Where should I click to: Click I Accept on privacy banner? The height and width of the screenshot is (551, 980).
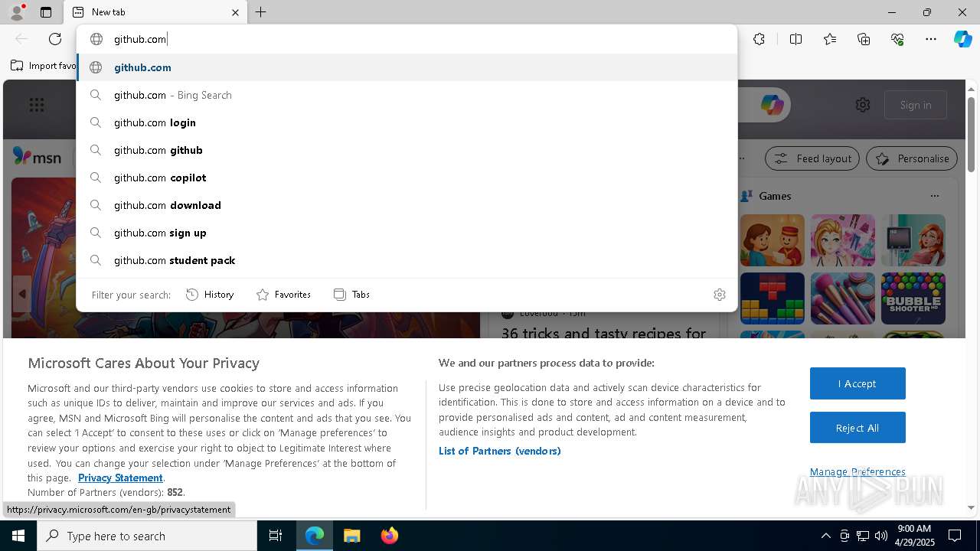point(857,383)
